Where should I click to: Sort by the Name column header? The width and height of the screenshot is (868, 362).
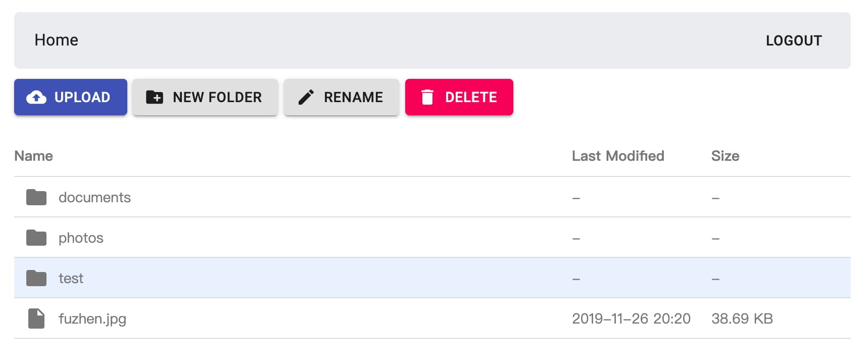[x=33, y=156]
